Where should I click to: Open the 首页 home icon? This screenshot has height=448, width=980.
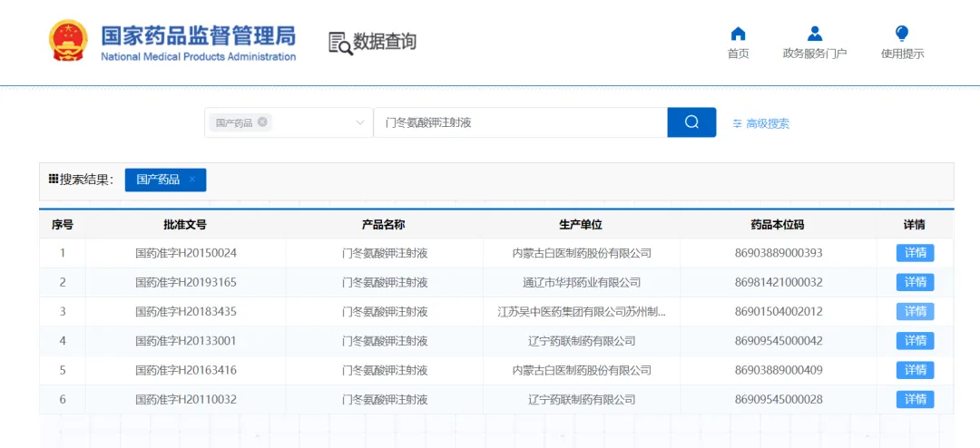coord(738,34)
